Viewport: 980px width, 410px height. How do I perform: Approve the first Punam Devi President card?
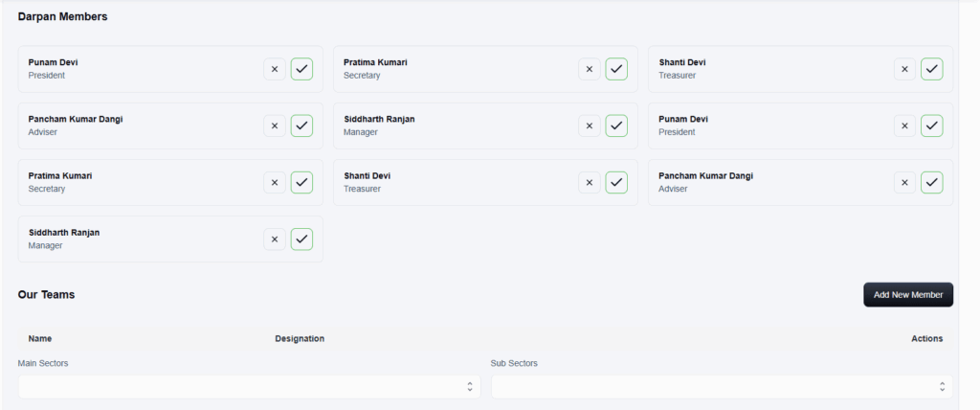coord(301,69)
